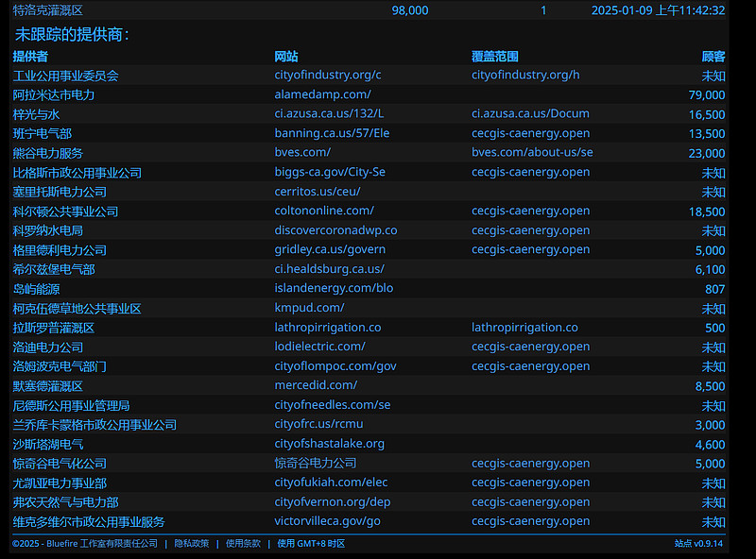Open the ci.azusa.ca.us/132/L website link
The width and height of the screenshot is (756, 559).
point(329,113)
